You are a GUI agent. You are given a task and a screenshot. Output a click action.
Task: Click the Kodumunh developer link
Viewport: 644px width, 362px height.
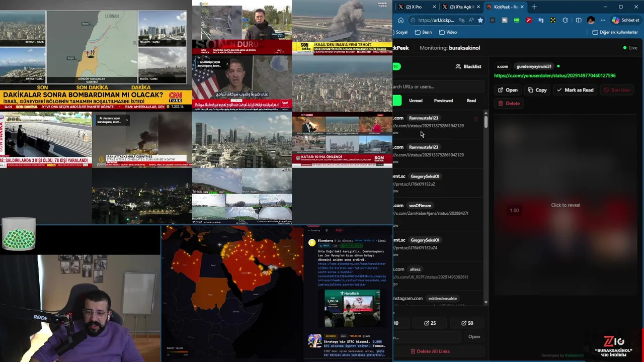tap(574, 355)
